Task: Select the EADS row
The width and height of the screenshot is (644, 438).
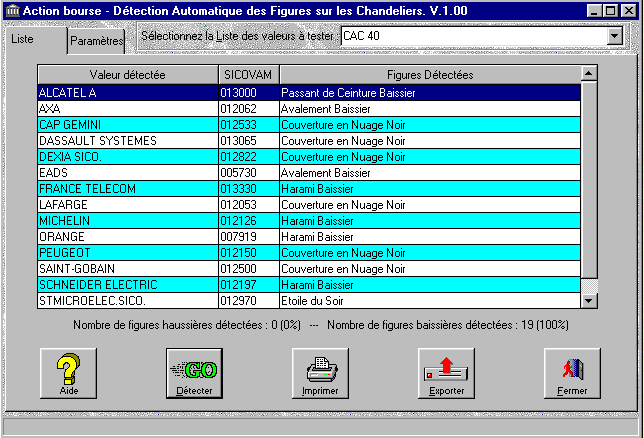Action: tap(309, 173)
